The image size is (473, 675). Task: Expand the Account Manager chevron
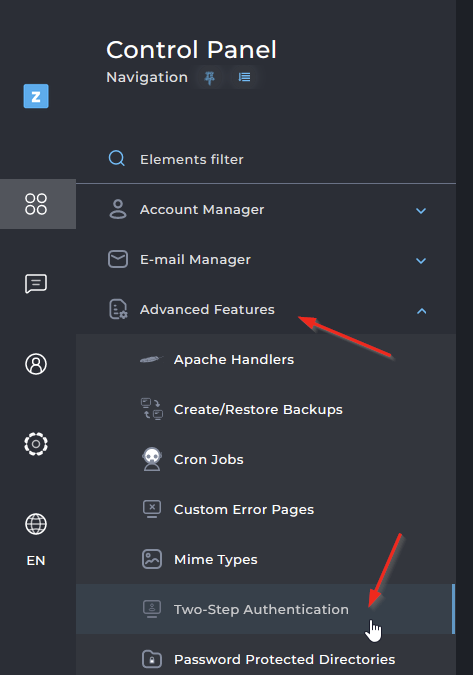pyautogui.click(x=421, y=211)
